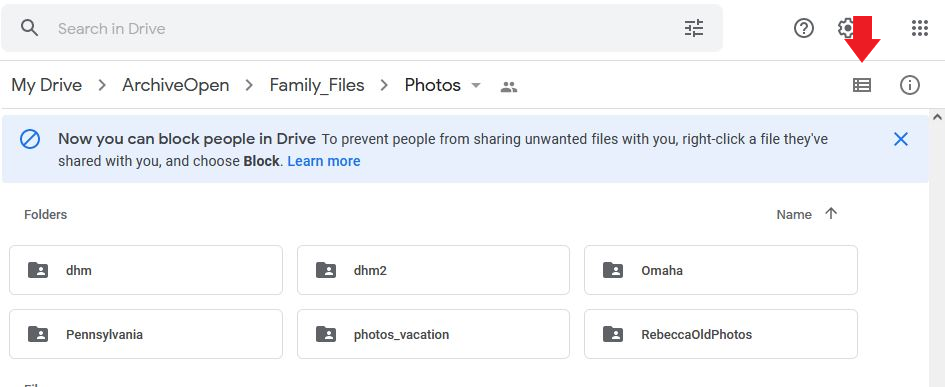Open the Google apps grid icon
This screenshot has height=387, width=945.
click(x=920, y=28)
